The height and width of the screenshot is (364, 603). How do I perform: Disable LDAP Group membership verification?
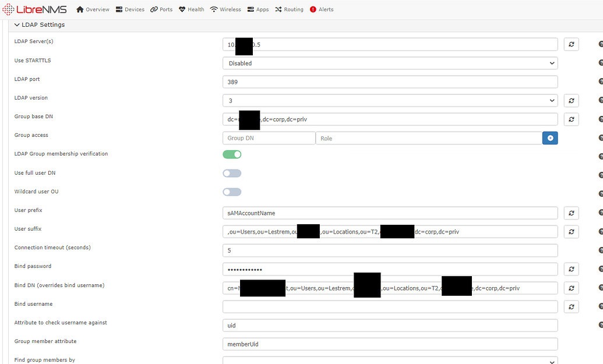[232, 154]
